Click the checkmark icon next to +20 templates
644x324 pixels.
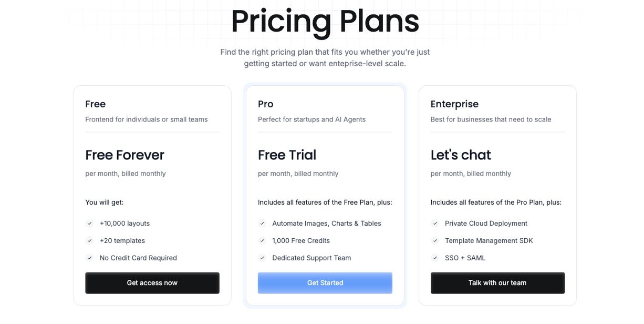click(90, 241)
